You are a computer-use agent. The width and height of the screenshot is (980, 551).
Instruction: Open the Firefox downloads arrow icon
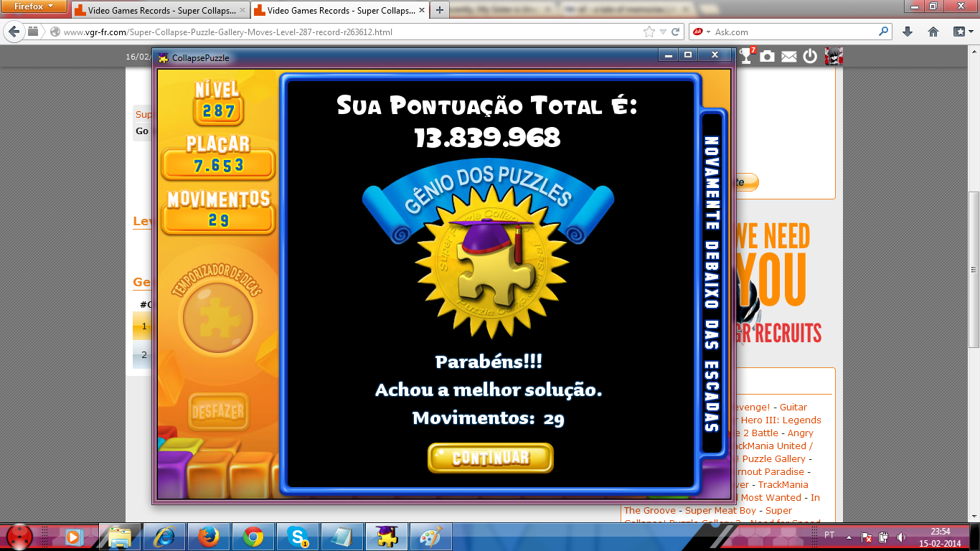[x=908, y=32]
